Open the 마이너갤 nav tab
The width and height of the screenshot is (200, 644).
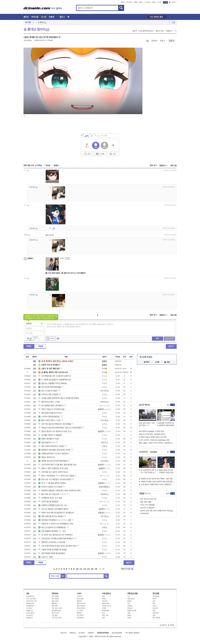click(35, 17)
